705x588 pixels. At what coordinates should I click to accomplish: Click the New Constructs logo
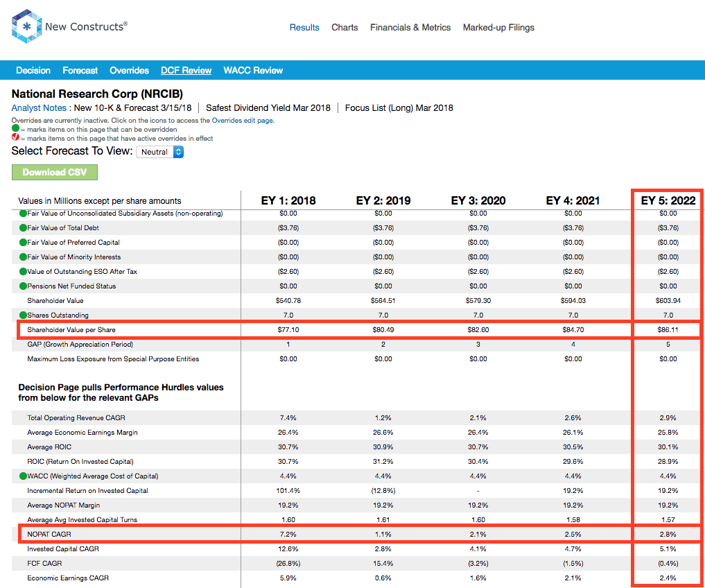click(x=69, y=26)
